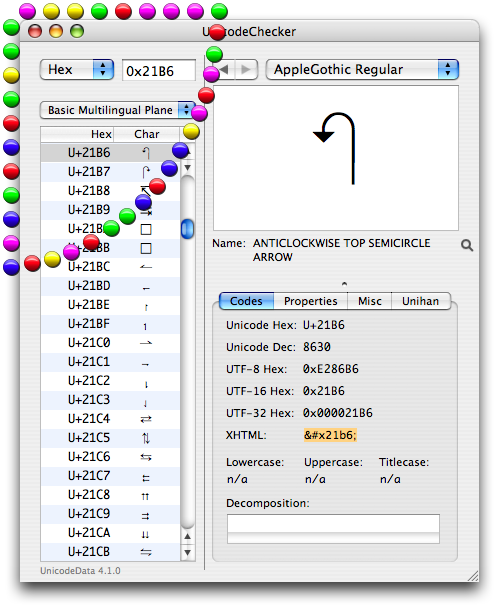The width and height of the screenshot is (503, 607).
Task: Select the U+21B6 row
Action: pyautogui.click(x=110, y=153)
